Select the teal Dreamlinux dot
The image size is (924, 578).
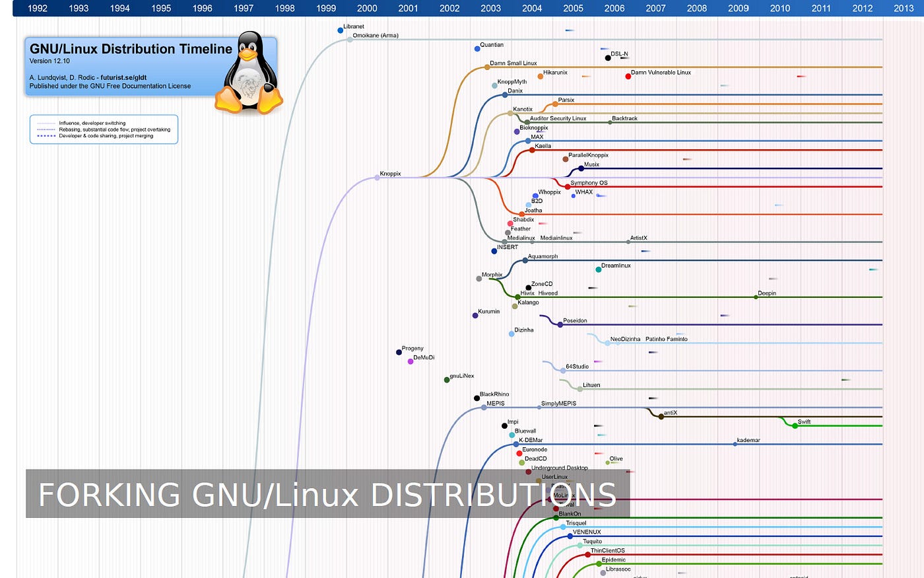pos(599,270)
